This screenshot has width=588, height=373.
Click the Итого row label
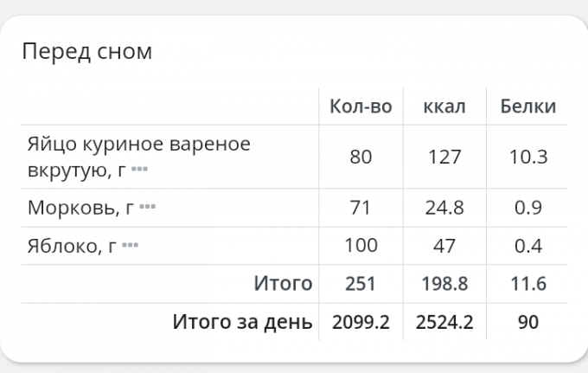(282, 284)
